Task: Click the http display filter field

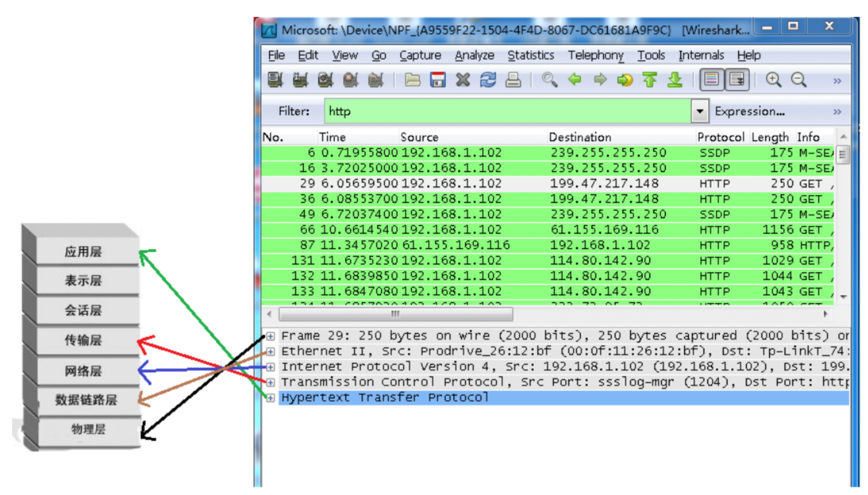Action: tap(508, 111)
